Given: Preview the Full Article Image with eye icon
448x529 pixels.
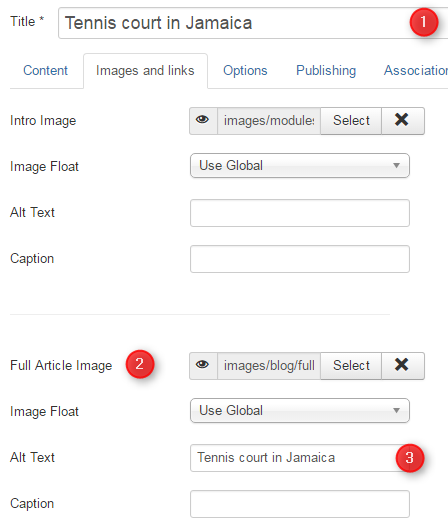Looking at the screenshot, I should 203,366.
